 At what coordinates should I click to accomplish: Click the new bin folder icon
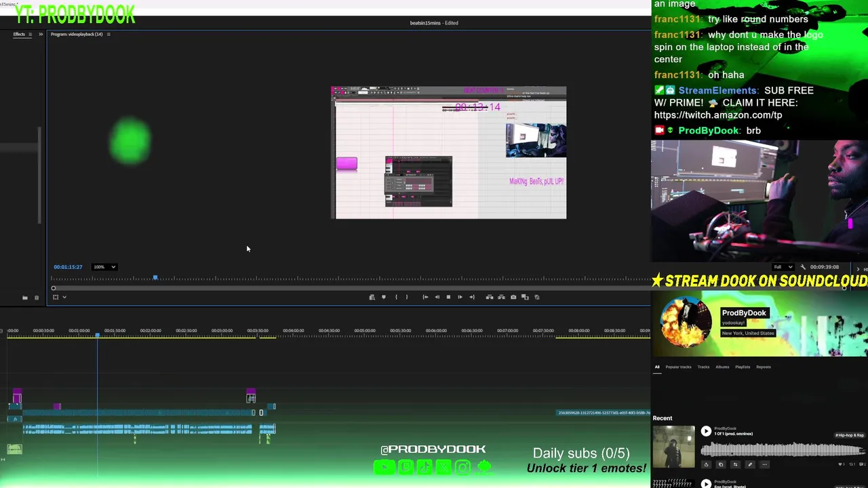pos(25,298)
